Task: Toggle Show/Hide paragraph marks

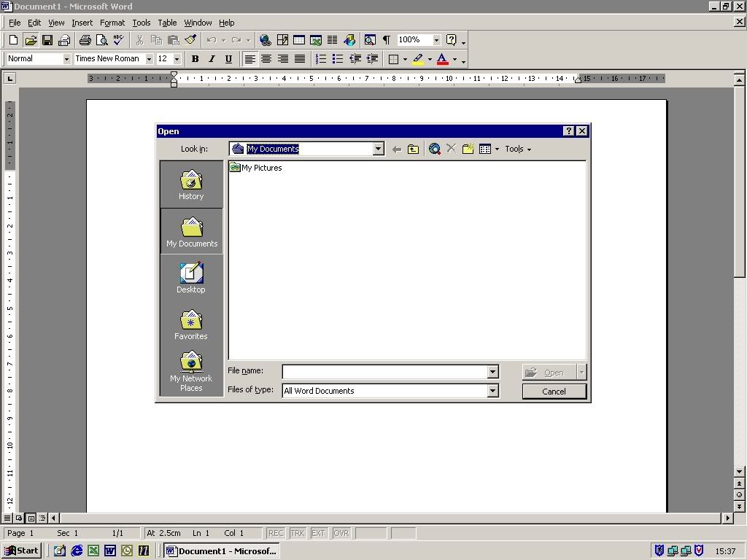Action: click(x=387, y=40)
